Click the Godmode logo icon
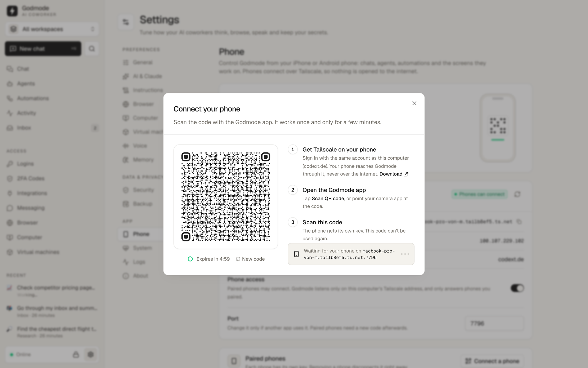 (x=12, y=11)
